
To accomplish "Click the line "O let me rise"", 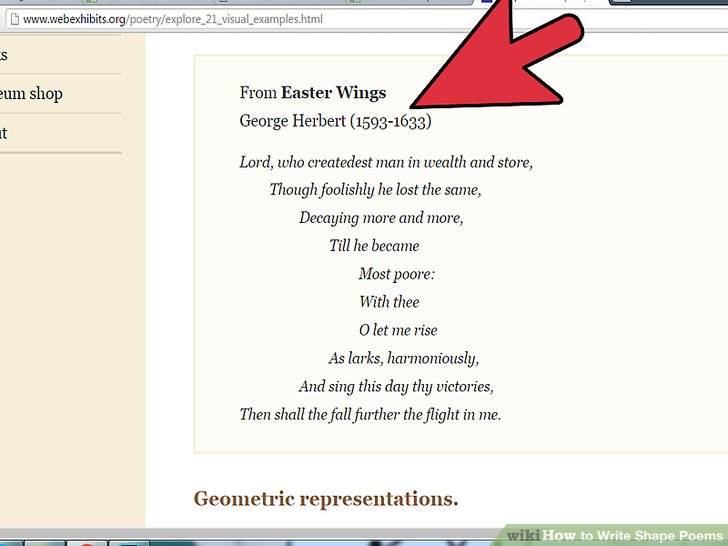I will click(398, 330).
